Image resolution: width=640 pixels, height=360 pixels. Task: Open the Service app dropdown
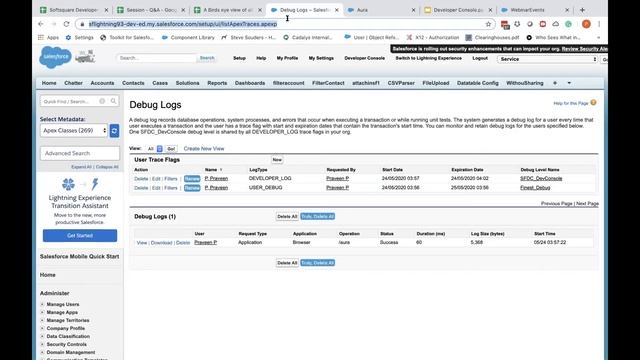tap(547, 59)
